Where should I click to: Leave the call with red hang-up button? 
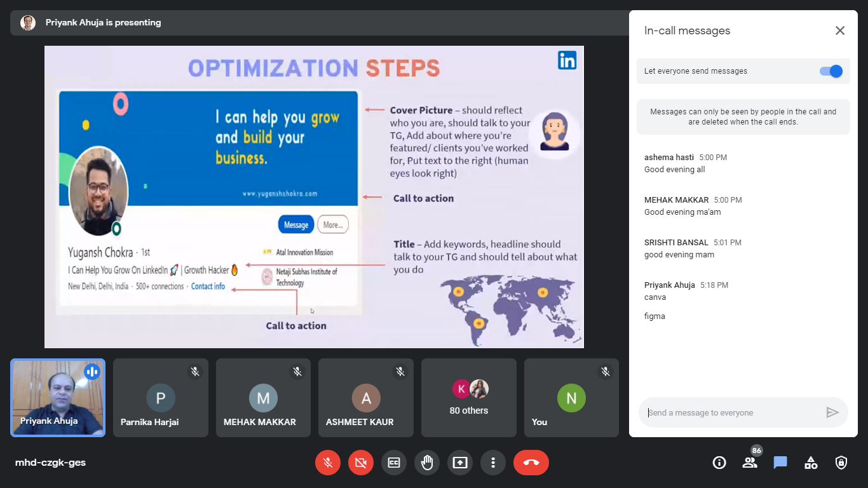[x=531, y=463]
